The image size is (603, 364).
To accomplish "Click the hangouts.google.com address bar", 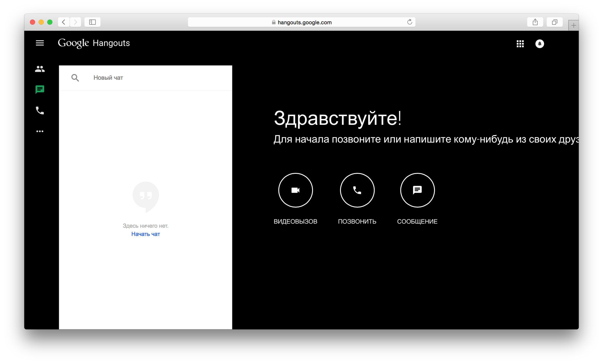I will [301, 22].
